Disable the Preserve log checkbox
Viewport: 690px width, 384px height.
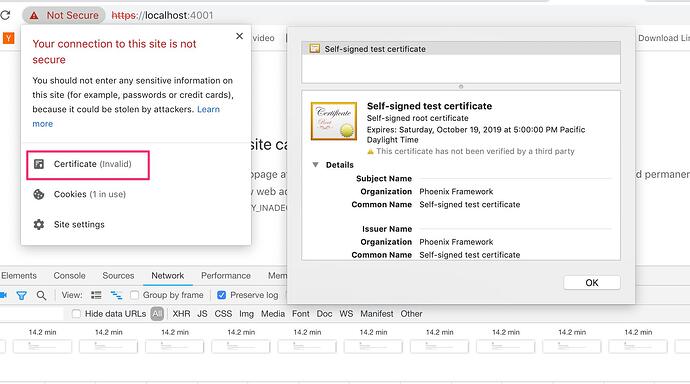coord(222,295)
